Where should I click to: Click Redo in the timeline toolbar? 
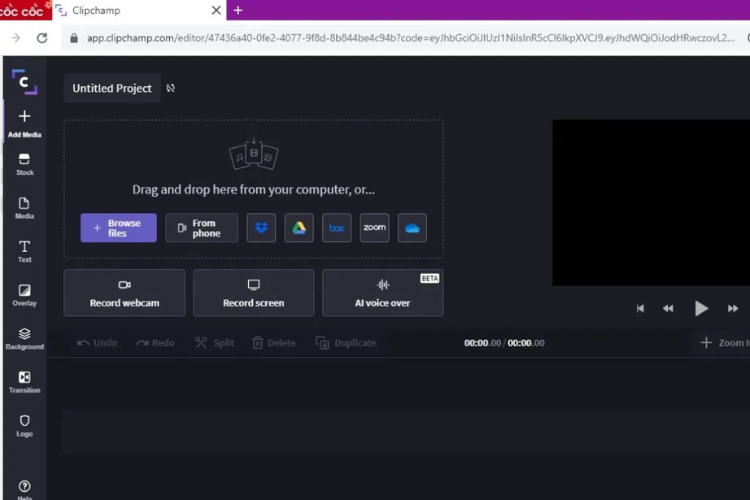[x=155, y=343]
